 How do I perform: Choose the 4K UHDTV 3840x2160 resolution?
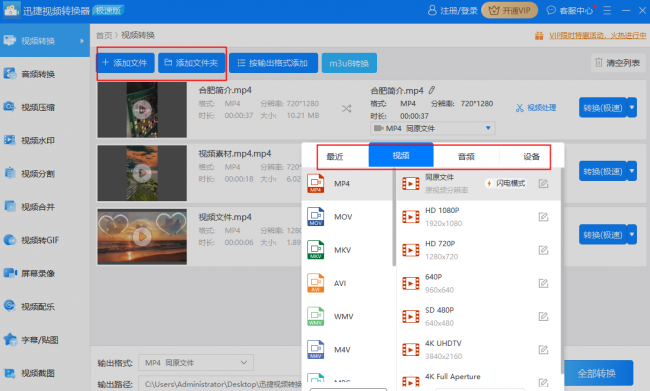coord(478,350)
